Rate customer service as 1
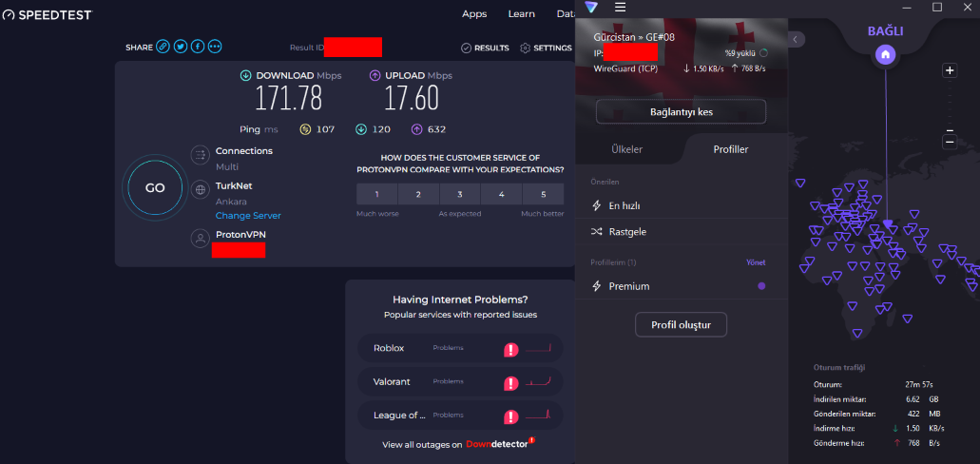This screenshot has width=980, height=464. tap(376, 195)
